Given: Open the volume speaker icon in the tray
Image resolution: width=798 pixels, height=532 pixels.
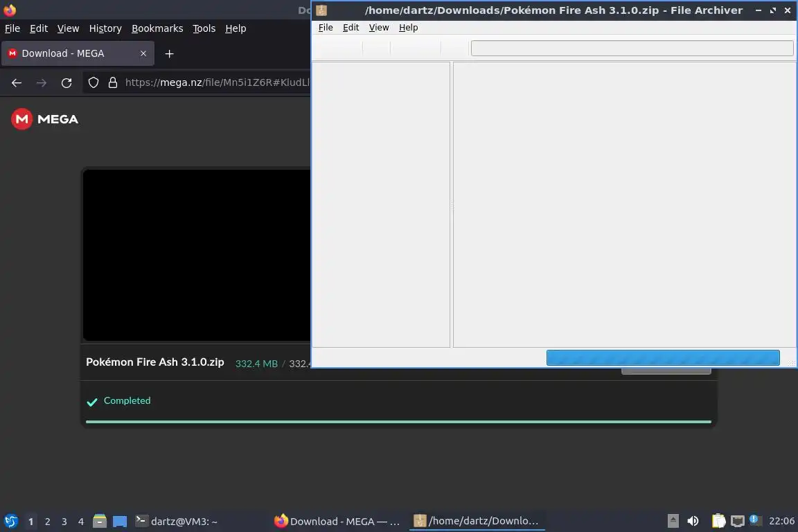Looking at the screenshot, I should pyautogui.click(x=693, y=521).
